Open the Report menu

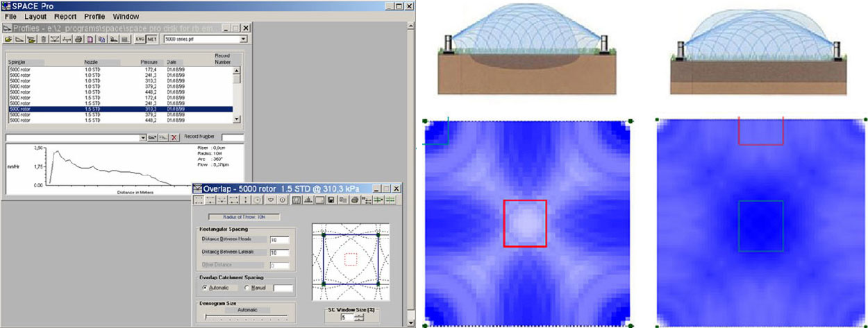(x=65, y=16)
